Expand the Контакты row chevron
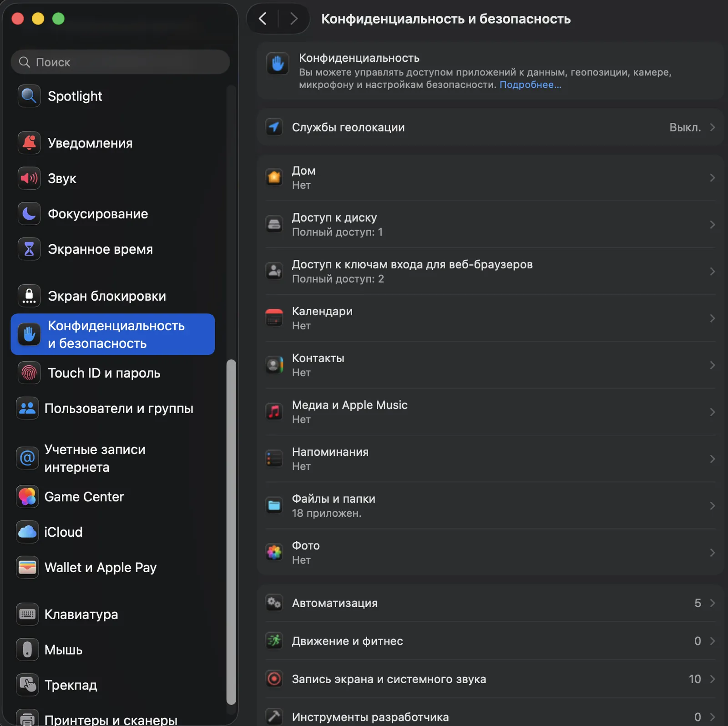Image resolution: width=728 pixels, height=726 pixels. point(713,365)
